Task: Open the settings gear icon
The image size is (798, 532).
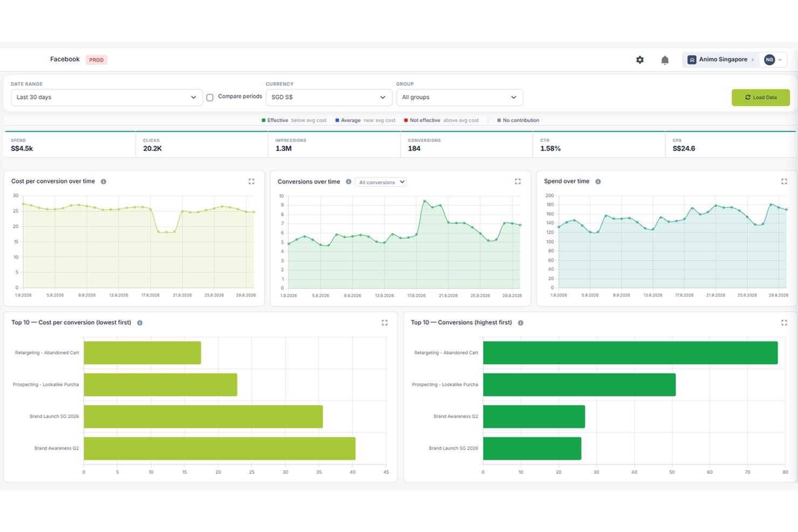Action: point(639,60)
